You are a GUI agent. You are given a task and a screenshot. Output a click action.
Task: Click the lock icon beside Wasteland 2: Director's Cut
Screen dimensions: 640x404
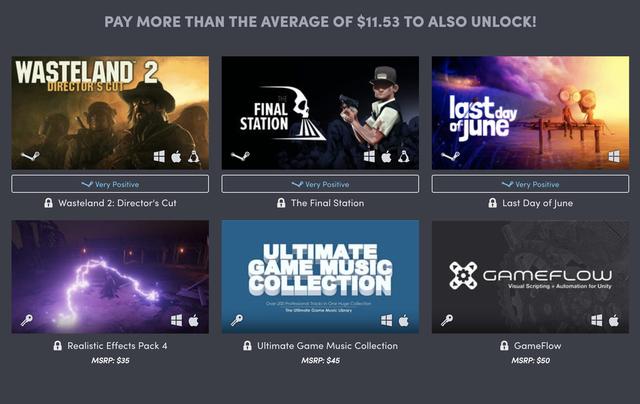point(49,203)
